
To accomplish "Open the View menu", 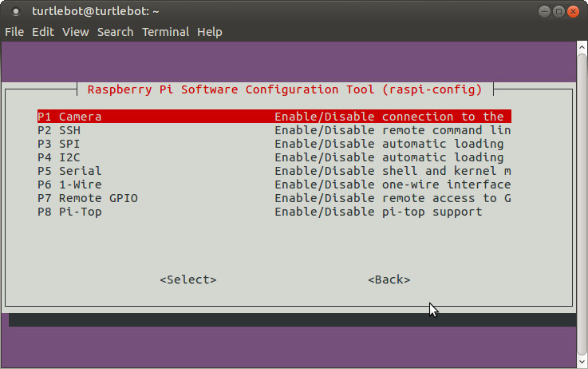I will click(x=75, y=32).
